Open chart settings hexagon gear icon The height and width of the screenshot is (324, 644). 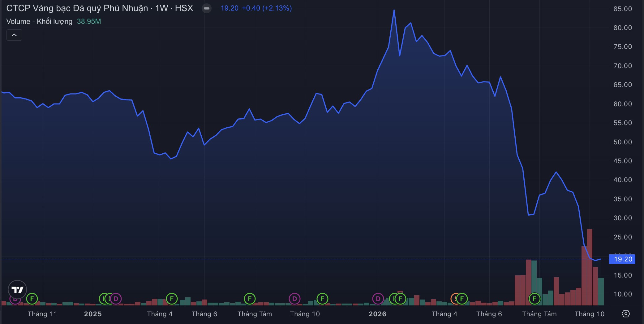[x=625, y=314]
